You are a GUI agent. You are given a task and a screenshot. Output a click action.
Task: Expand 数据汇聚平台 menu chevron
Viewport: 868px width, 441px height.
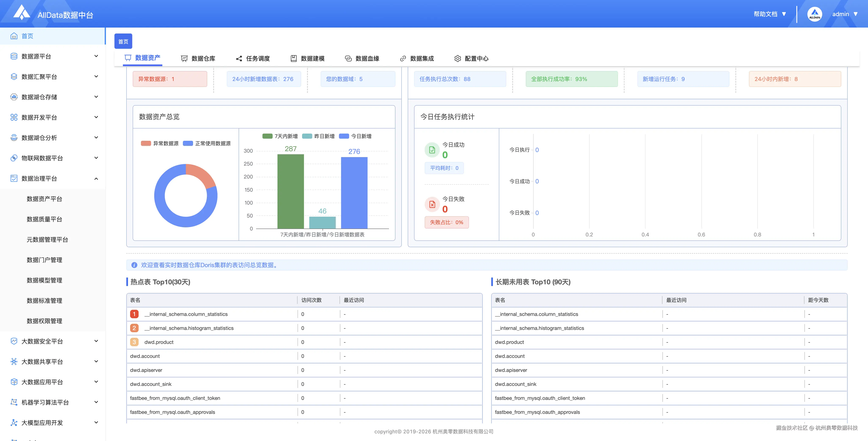click(96, 76)
